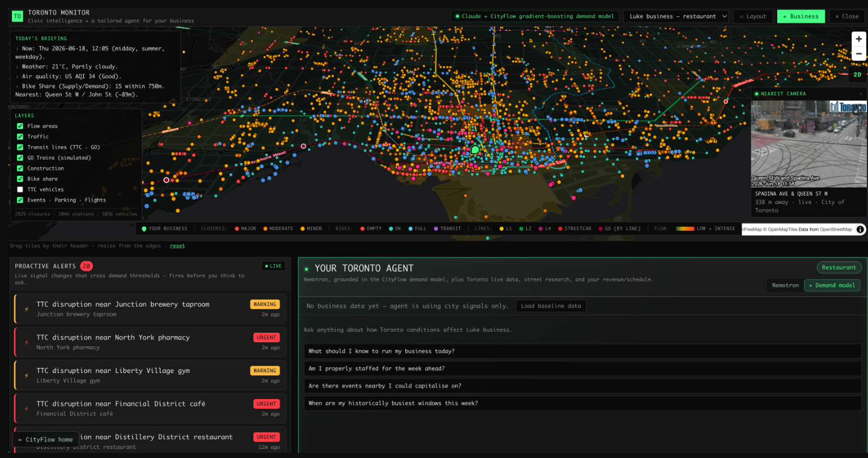Open TTC disruption near North York pharmacy alert

pos(150,342)
